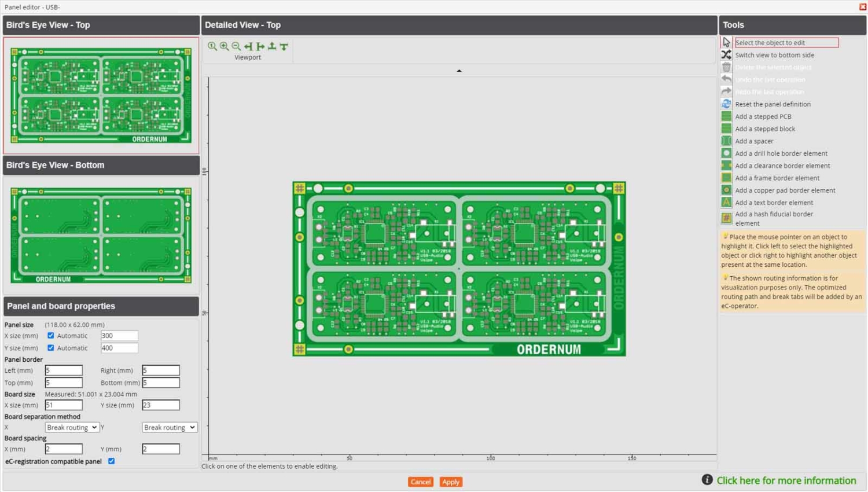
Task: Click the Bird's Eye View Bottom thumbnail
Action: (x=101, y=235)
